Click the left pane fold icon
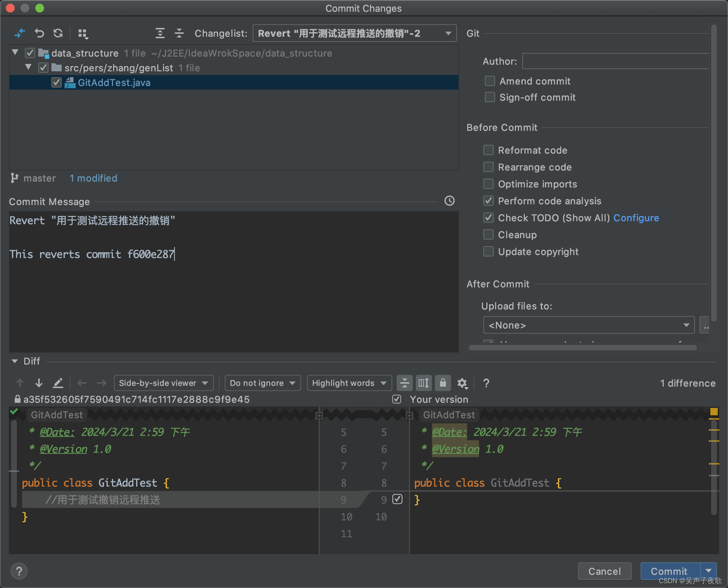The image size is (728, 588). click(319, 416)
